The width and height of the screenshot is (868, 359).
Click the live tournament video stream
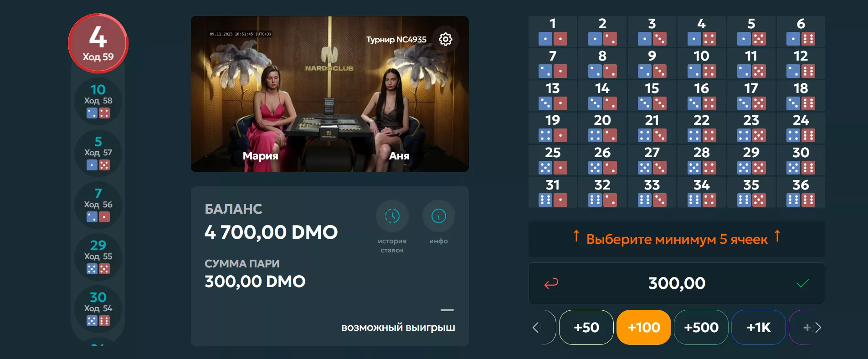(330, 94)
